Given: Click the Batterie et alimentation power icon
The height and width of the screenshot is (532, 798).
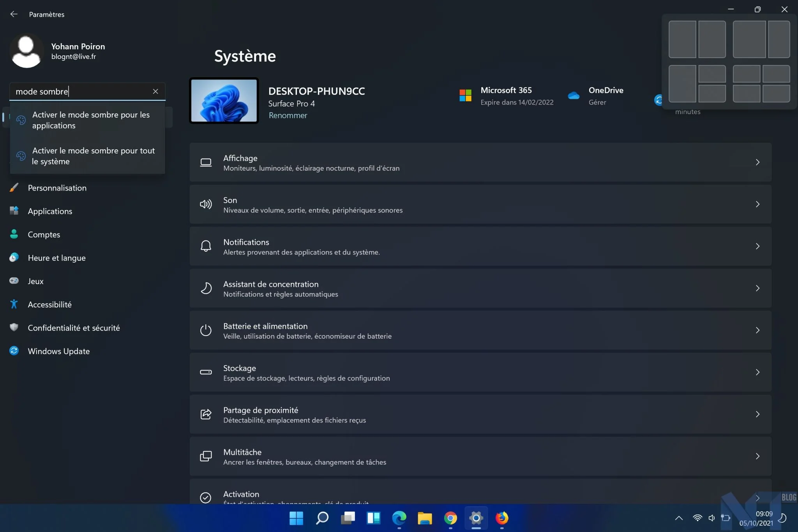Looking at the screenshot, I should pos(206,331).
